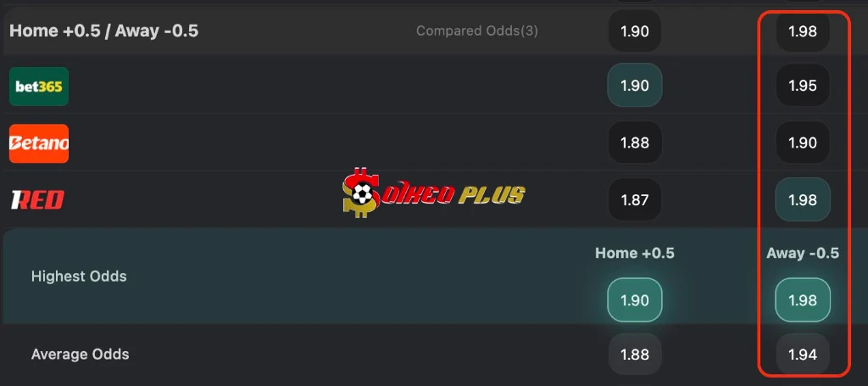Choose Betano home odds 1.88
This screenshot has height=386, width=868.
pyautogui.click(x=634, y=143)
